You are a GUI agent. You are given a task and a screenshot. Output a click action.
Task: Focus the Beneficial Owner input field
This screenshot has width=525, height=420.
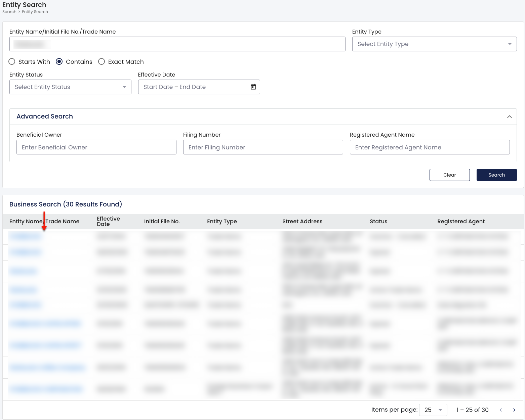(96, 147)
